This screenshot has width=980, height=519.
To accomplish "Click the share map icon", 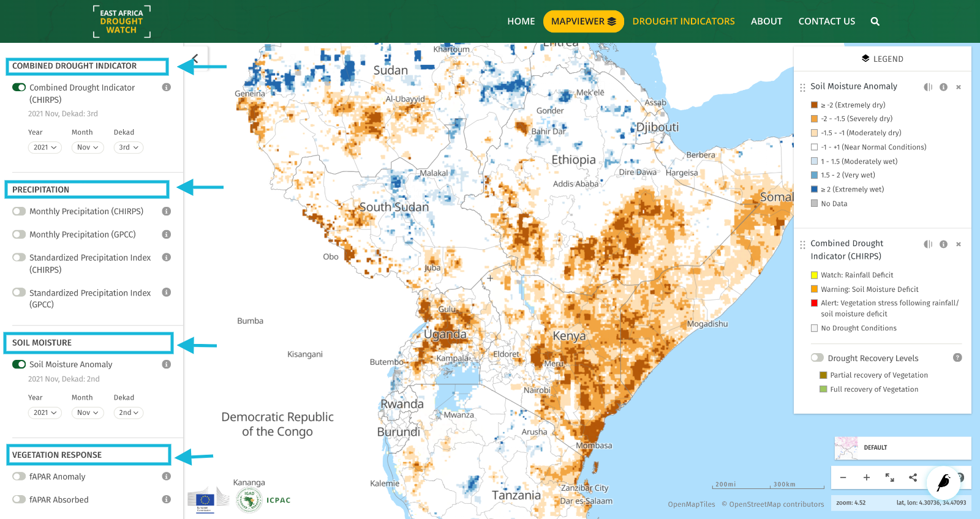I will [913, 477].
